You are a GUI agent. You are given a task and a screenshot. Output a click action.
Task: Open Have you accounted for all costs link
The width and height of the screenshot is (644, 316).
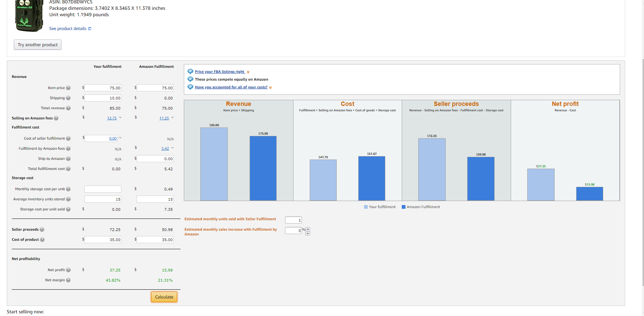click(x=231, y=87)
